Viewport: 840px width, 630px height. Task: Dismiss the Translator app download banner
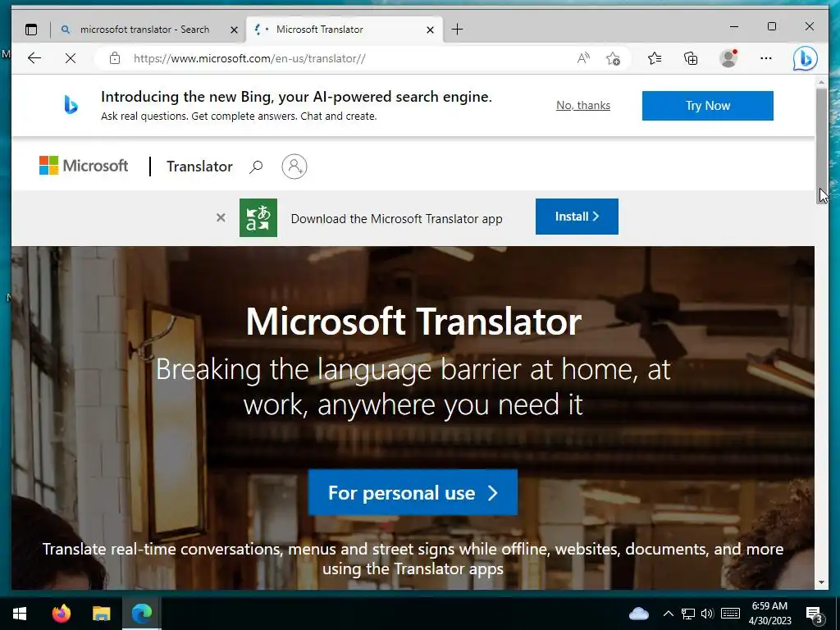coord(221,217)
